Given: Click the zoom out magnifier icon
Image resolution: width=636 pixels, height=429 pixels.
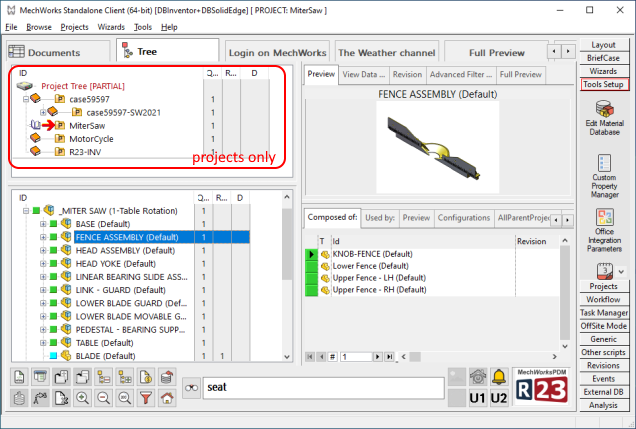Looking at the screenshot, I should (103, 398).
